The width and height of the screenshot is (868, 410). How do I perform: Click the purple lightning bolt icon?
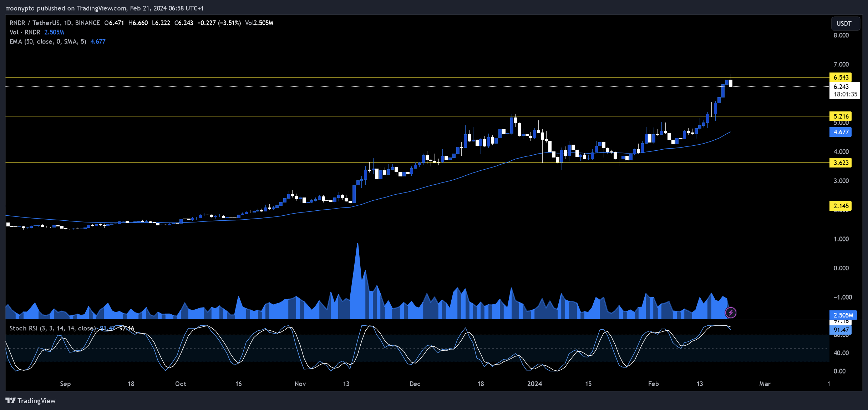731,313
